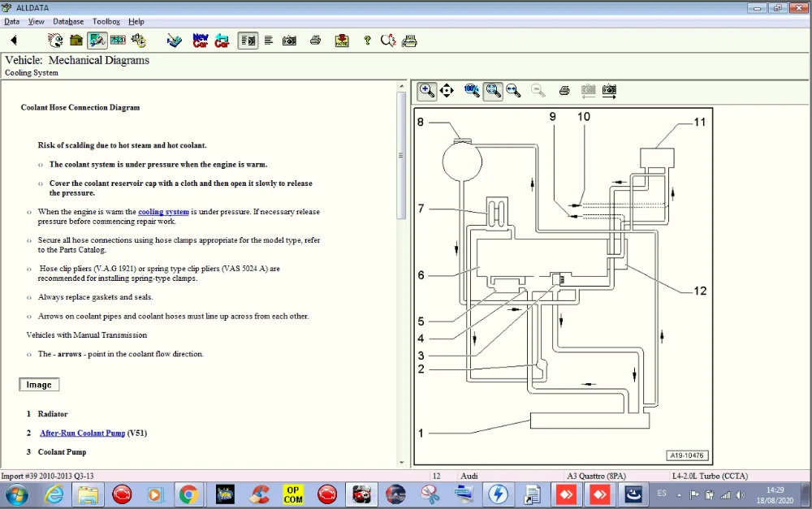
Task: Open the A-Z search magnifier
Action: 388,41
